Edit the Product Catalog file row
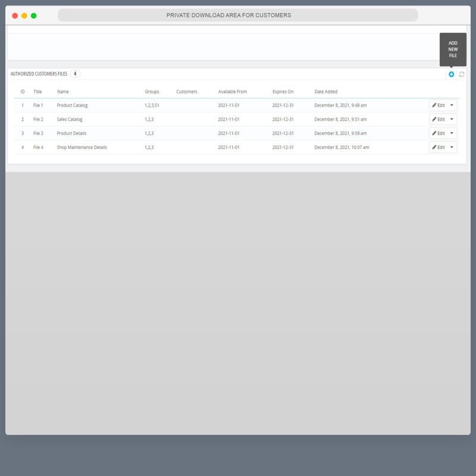The width and height of the screenshot is (476, 476). click(438, 105)
